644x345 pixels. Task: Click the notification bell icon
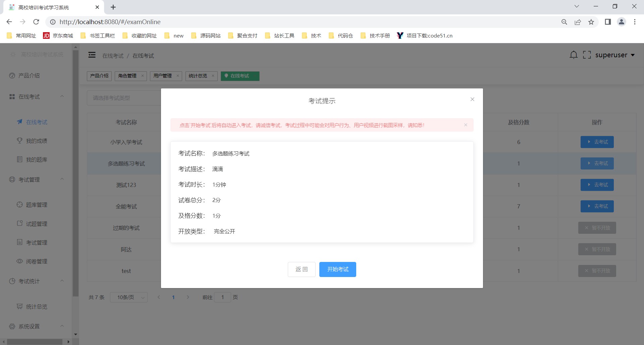[574, 55]
